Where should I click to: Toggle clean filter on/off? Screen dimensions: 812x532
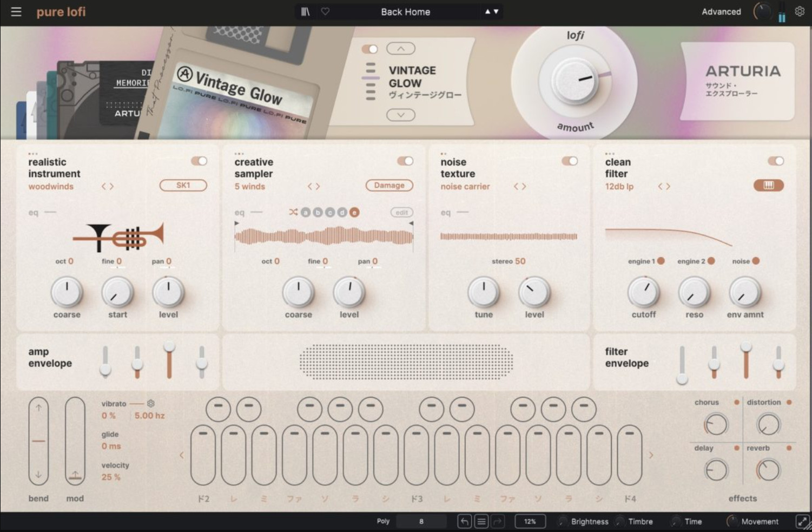coord(776,161)
